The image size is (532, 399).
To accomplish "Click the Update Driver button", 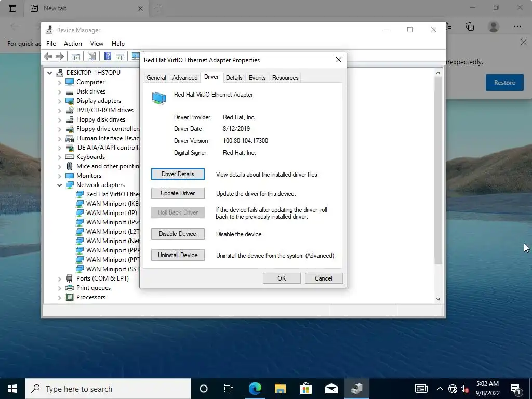I will pos(178,193).
